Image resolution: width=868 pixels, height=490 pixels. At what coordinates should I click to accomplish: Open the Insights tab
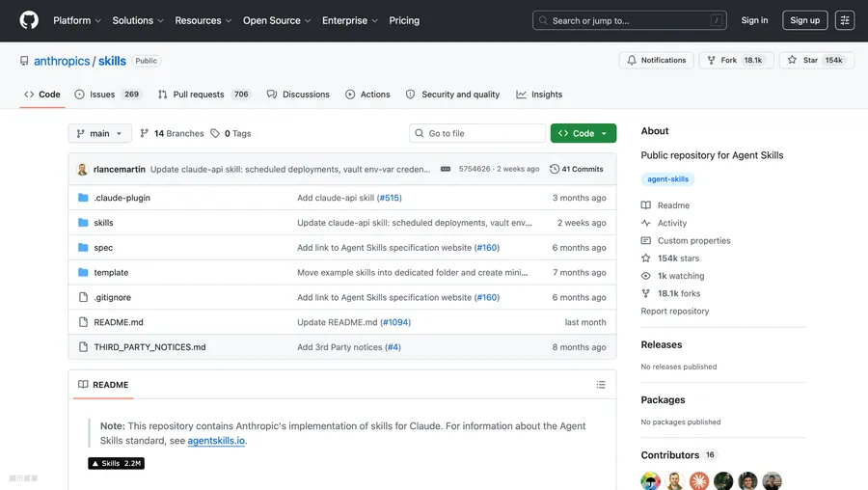point(539,95)
